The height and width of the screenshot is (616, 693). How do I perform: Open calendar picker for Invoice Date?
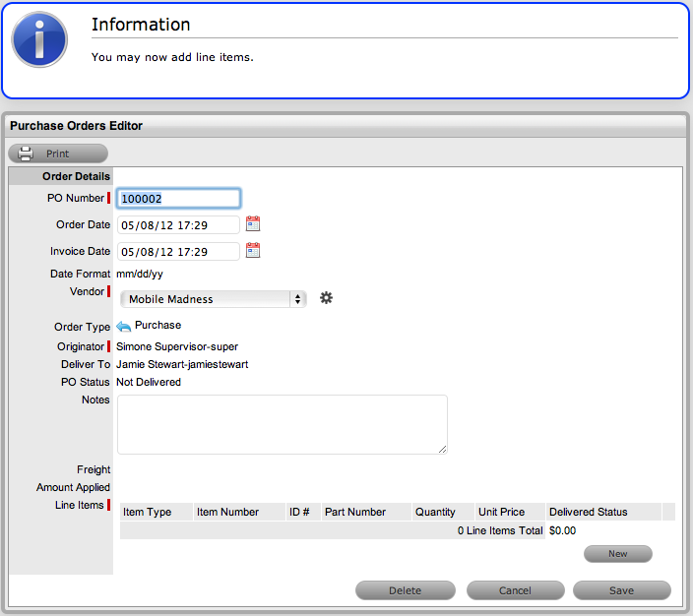coord(253,251)
